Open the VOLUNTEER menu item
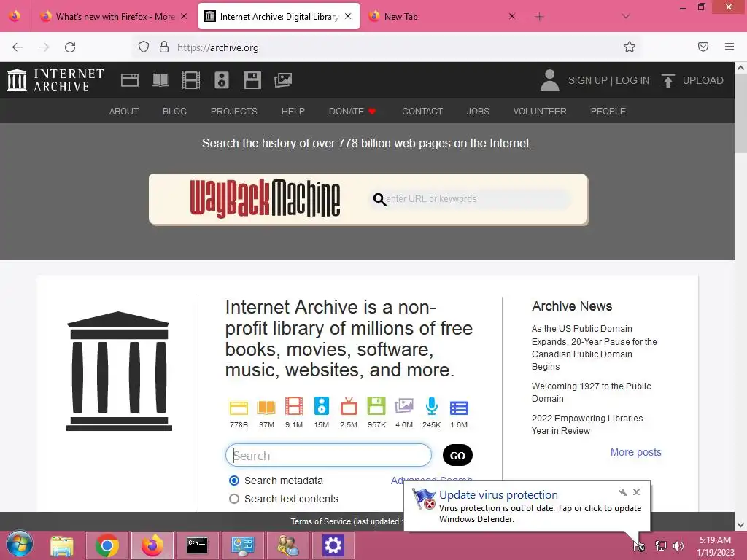Screen dimensions: 747x560 [x=540, y=111]
